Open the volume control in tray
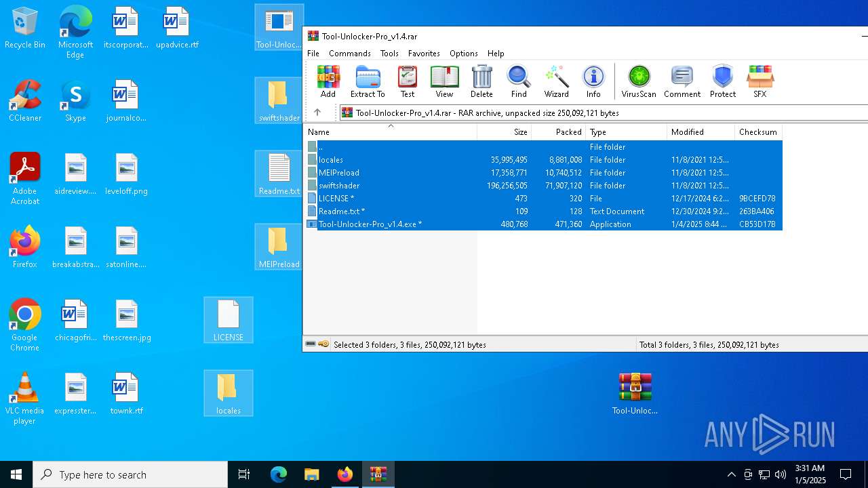The height and width of the screenshot is (488, 868). pos(781,474)
